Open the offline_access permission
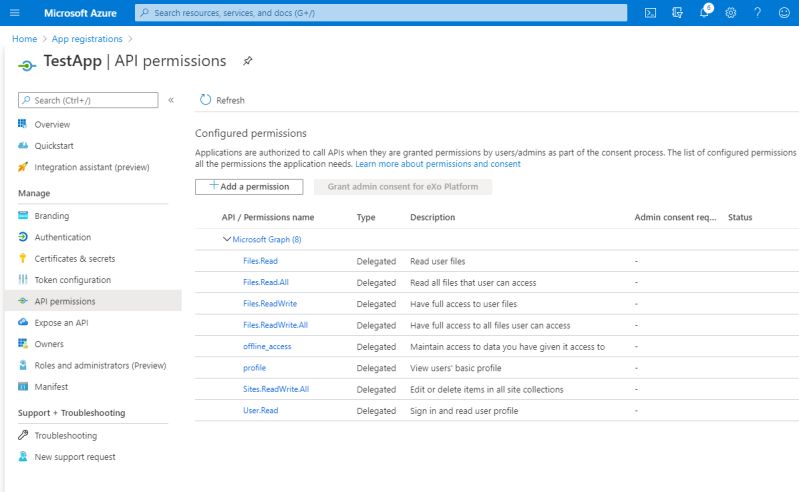Screen dimensions: 799x492 (267, 346)
